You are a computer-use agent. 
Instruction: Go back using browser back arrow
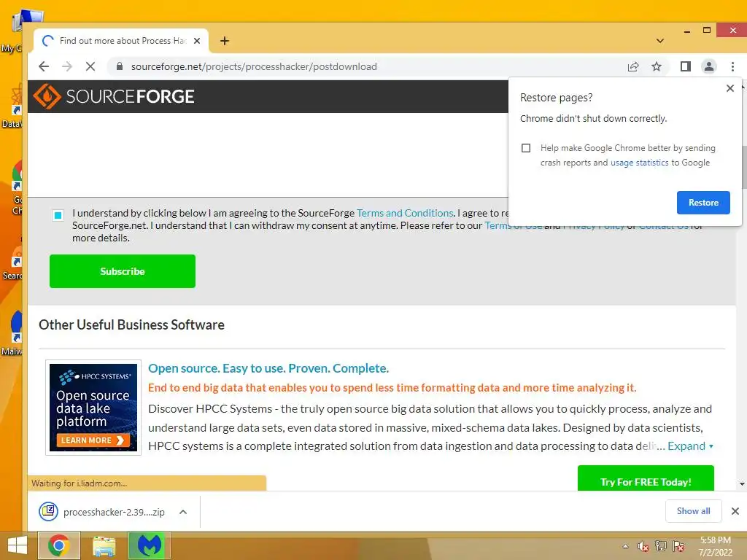[44, 66]
